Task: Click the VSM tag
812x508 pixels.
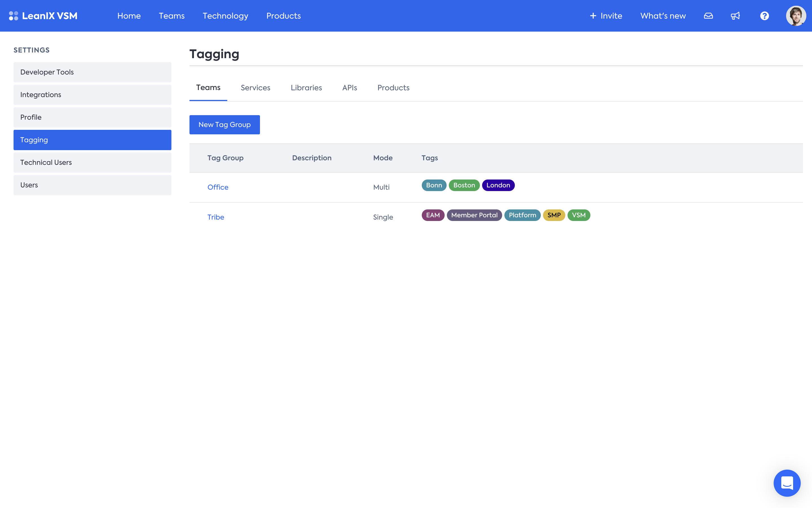Action: [x=579, y=215]
